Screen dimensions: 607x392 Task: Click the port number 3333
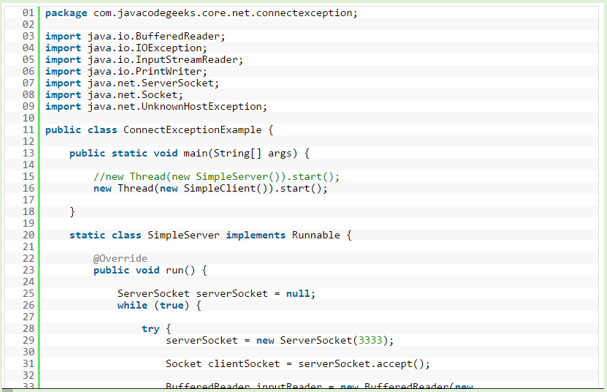(x=370, y=341)
